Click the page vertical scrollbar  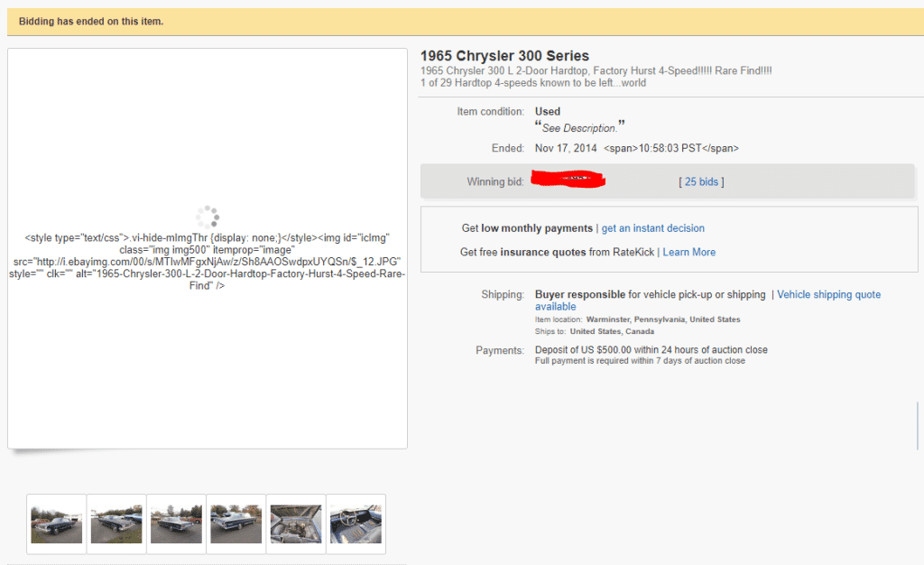click(x=919, y=422)
